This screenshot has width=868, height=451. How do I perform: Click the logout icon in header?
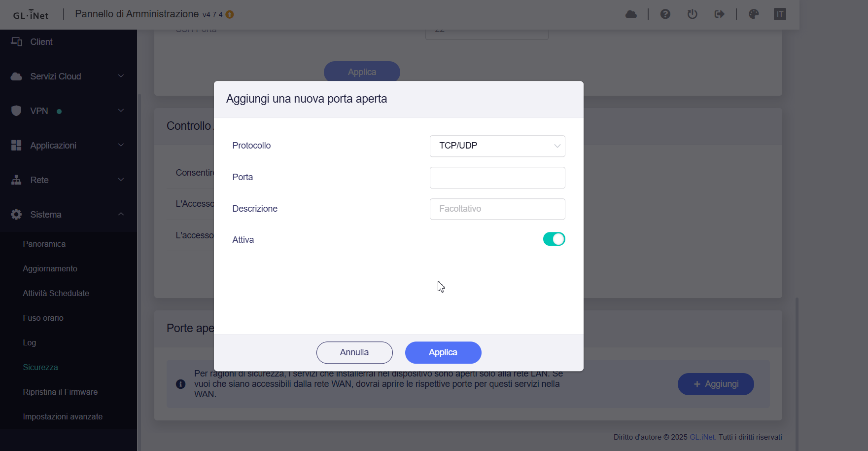[x=719, y=14]
